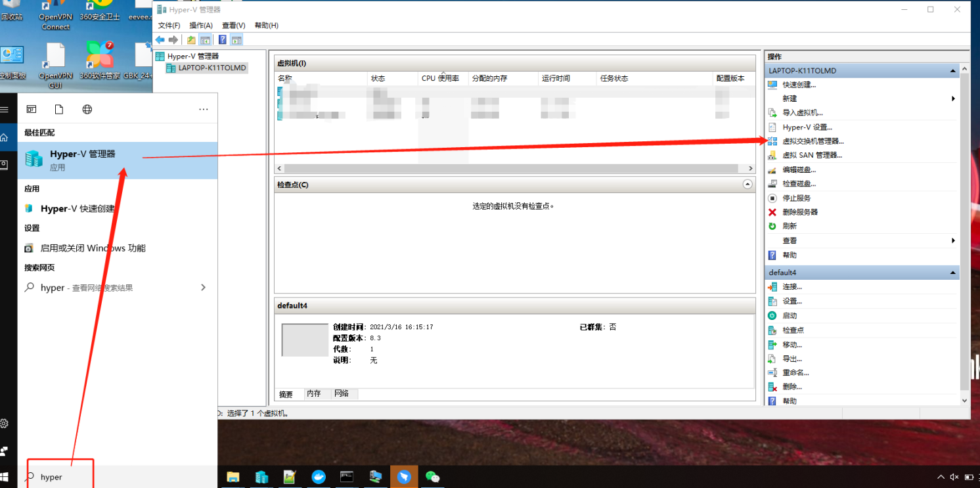
Task: Click 检查点 action for default4
Action: (793, 330)
